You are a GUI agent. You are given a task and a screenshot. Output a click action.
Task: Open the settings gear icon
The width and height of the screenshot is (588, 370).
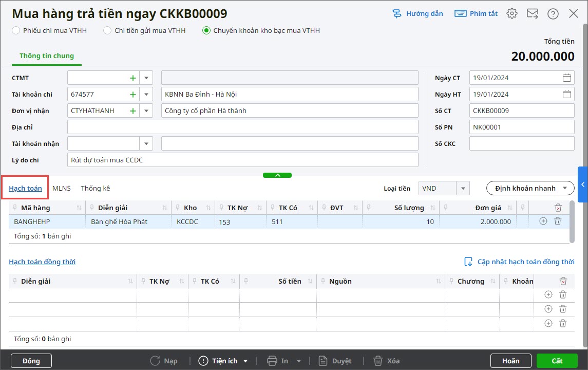click(x=511, y=14)
